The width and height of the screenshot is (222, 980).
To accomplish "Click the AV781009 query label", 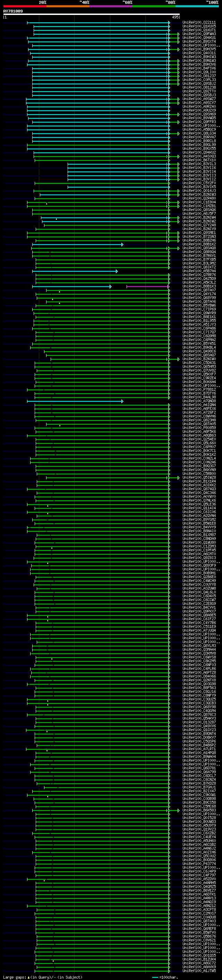I will (13, 11).
